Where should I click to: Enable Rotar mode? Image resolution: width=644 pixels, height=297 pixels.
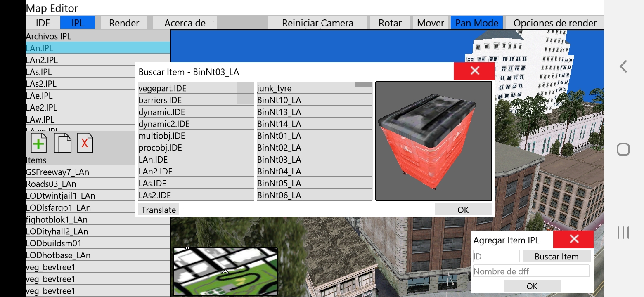(390, 23)
